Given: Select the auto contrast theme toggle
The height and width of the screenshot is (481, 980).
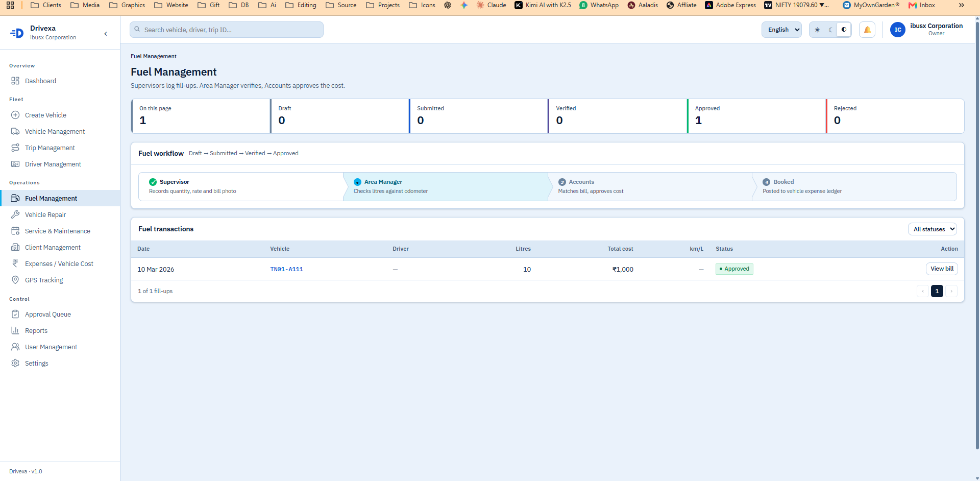Looking at the screenshot, I should pyautogui.click(x=844, y=30).
